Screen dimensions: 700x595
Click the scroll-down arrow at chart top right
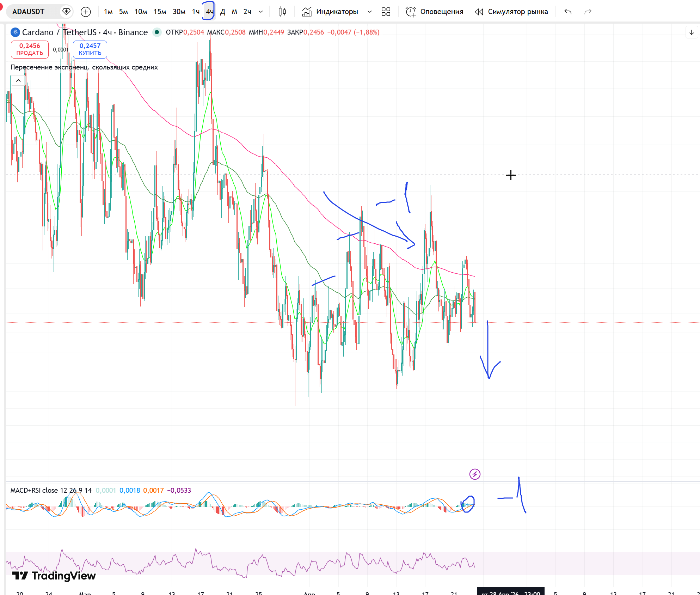coord(692,32)
